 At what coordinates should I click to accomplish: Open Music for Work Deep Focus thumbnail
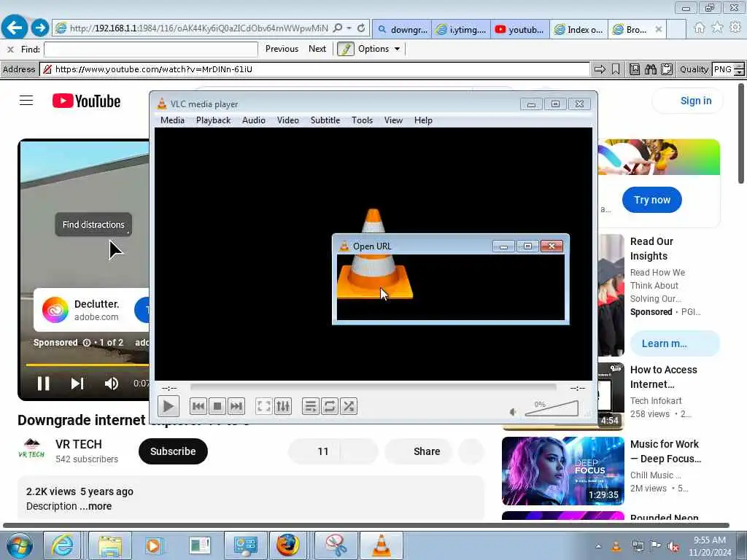(x=563, y=470)
